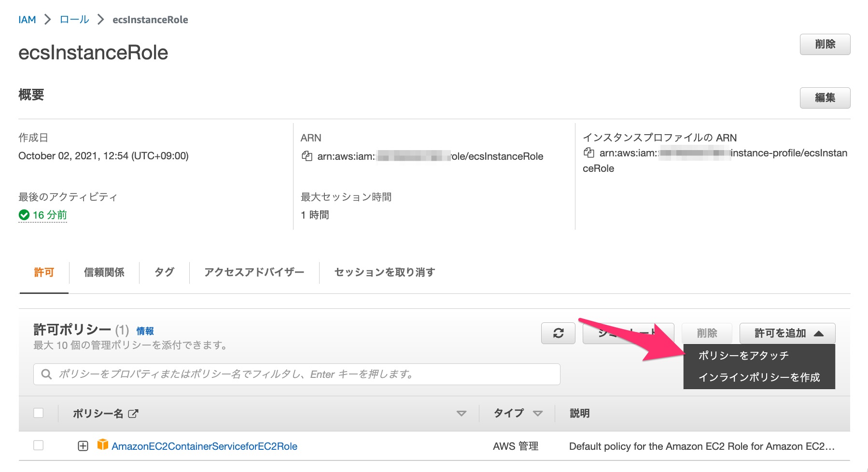Click the external link icon next to ポリシー名

tap(133, 413)
